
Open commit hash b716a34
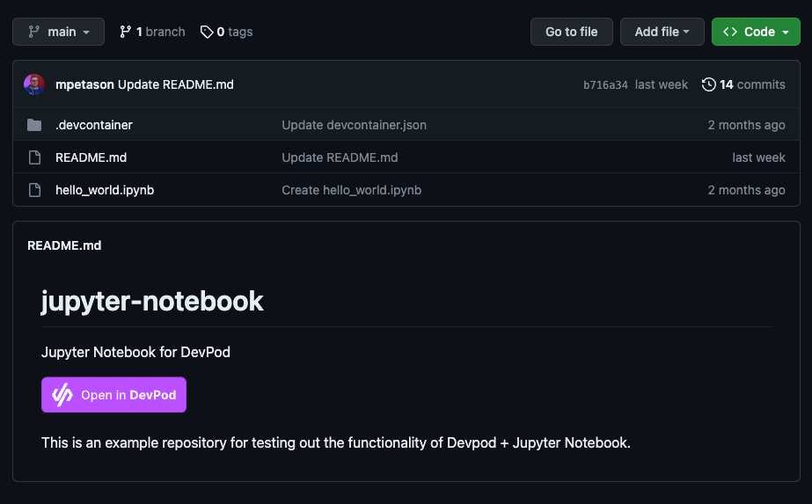605,85
